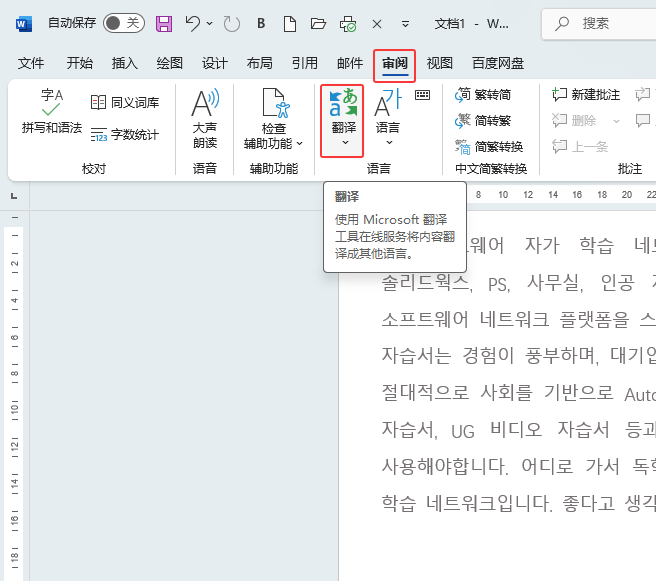
Task: Open 同义词库 thesaurus
Action: point(125,102)
